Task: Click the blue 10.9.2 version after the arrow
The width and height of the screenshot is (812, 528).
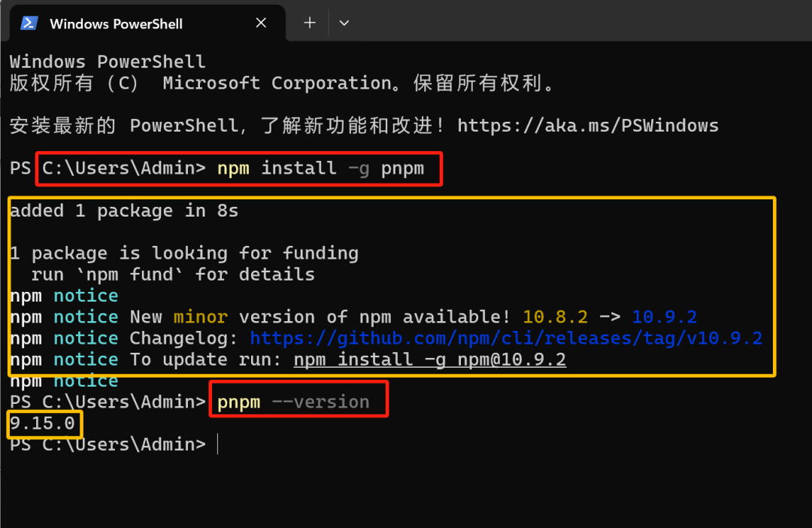Action: click(x=665, y=317)
